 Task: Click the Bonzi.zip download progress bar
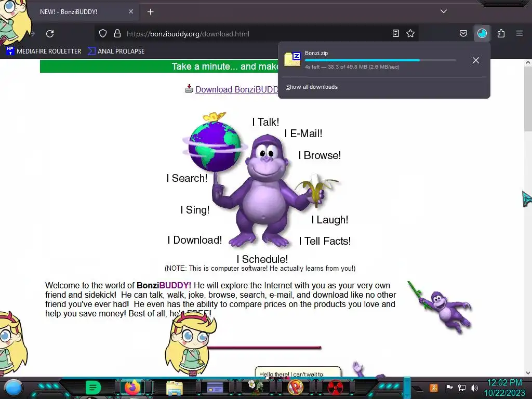380,60
